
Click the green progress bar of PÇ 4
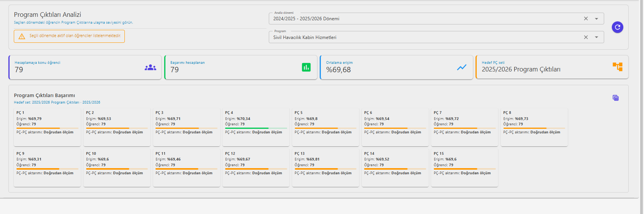256,128
